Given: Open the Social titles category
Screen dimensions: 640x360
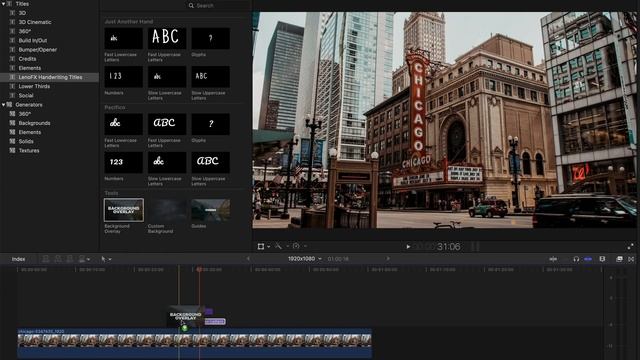Looking at the screenshot, I should pos(26,96).
